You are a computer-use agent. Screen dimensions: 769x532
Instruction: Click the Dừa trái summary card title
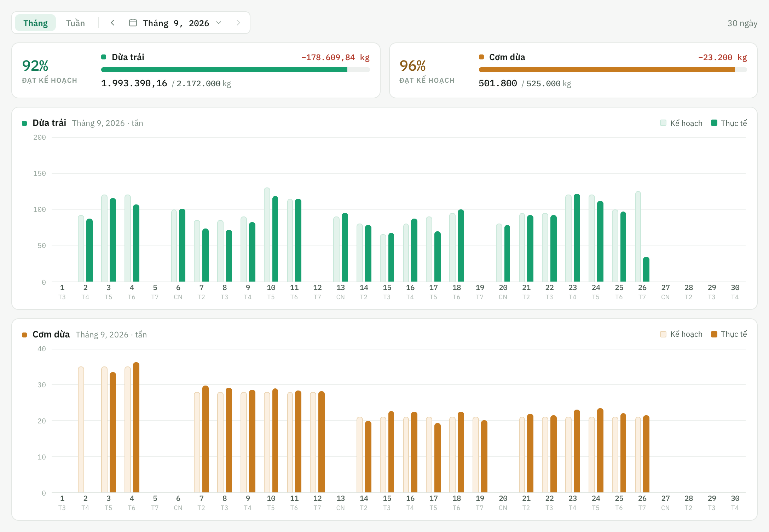tap(128, 57)
